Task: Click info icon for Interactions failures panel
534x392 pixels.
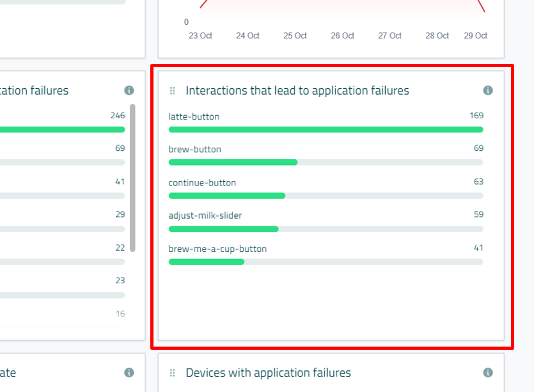Action: point(488,91)
